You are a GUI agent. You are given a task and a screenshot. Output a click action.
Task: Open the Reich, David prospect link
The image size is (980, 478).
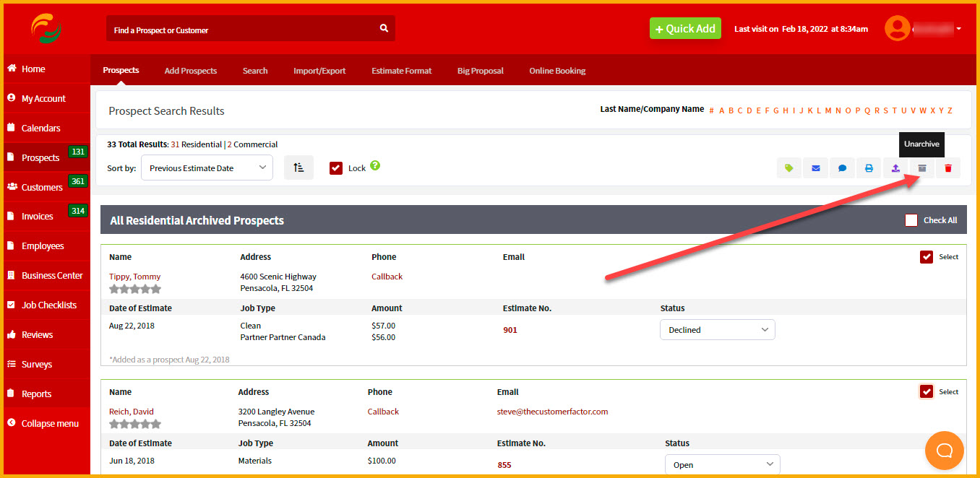click(x=132, y=412)
